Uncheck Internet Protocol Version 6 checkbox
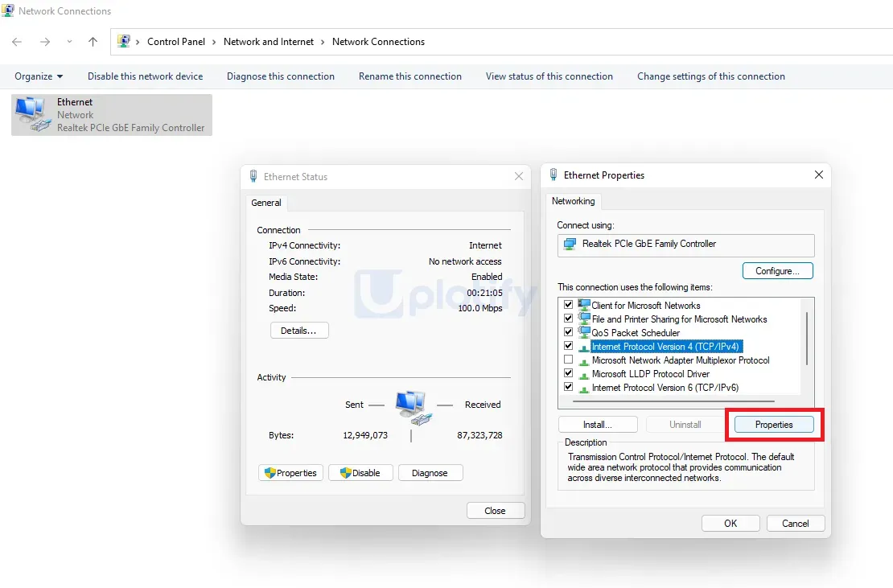893x588 pixels. tap(568, 386)
